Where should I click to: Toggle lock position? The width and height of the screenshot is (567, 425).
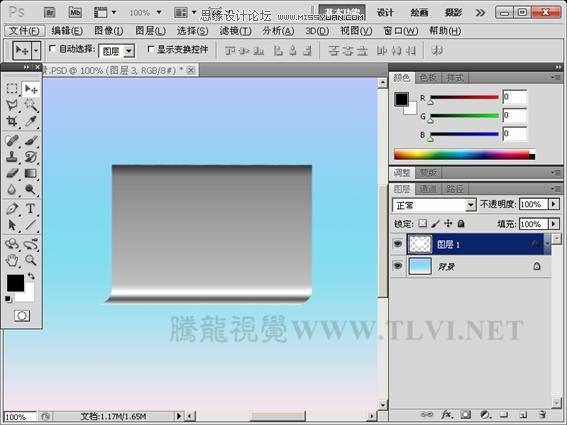448,224
